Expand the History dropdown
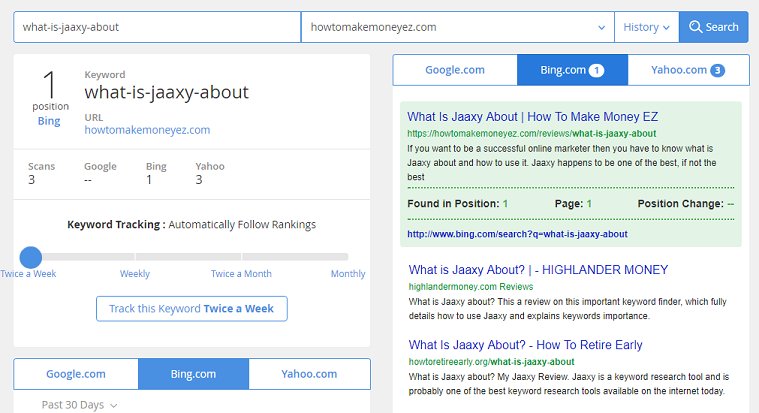The width and height of the screenshot is (759, 413). [x=646, y=27]
